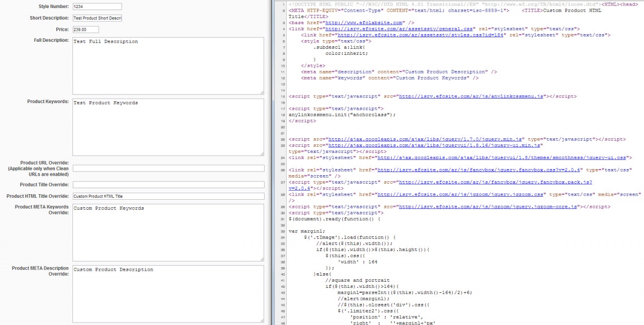Click the META Keywords Override textarea resize grip
Viewport: 644px width, 325px height.
coord(262,259)
